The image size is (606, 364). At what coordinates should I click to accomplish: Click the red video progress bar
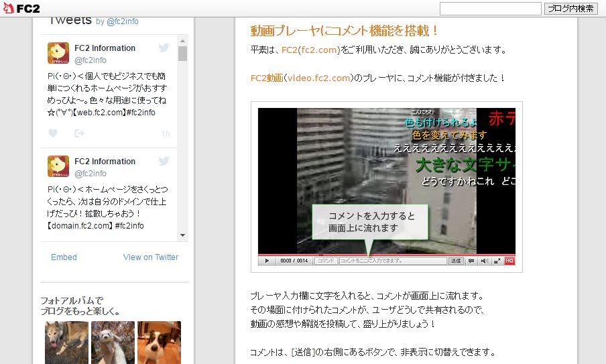(387, 255)
